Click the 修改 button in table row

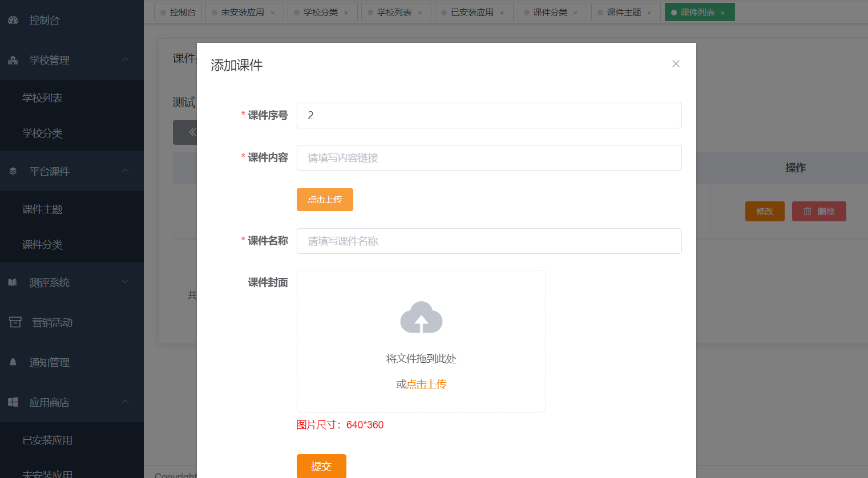click(x=765, y=211)
